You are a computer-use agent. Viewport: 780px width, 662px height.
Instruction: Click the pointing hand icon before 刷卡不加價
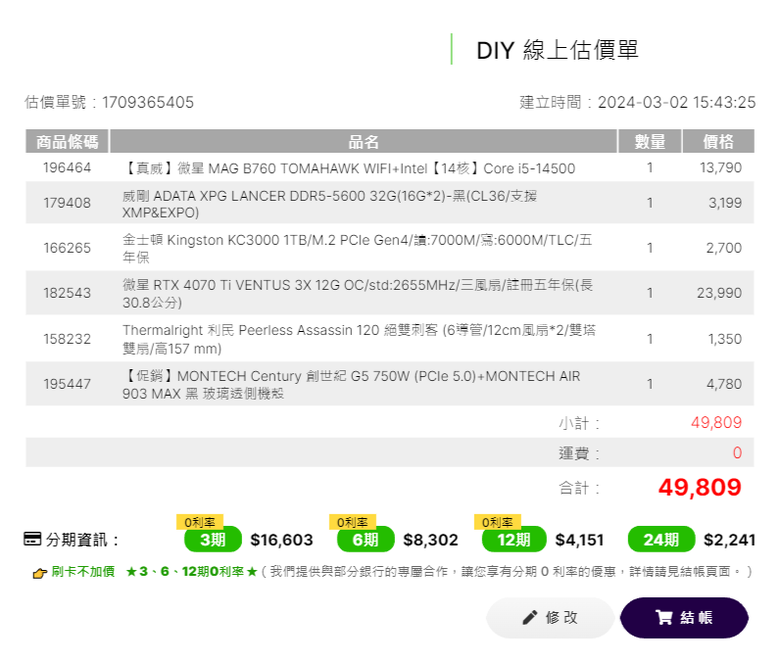pyautogui.click(x=39, y=573)
